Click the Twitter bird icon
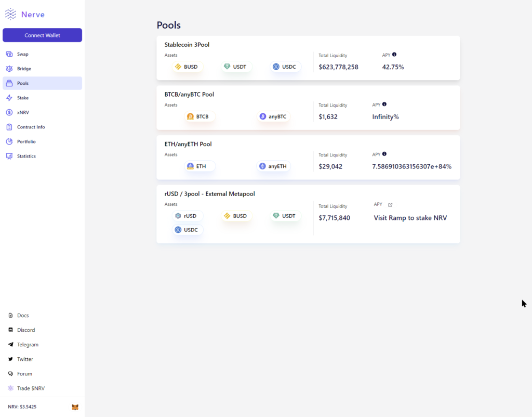Viewport: 532px width, 417px height. pyautogui.click(x=10, y=359)
